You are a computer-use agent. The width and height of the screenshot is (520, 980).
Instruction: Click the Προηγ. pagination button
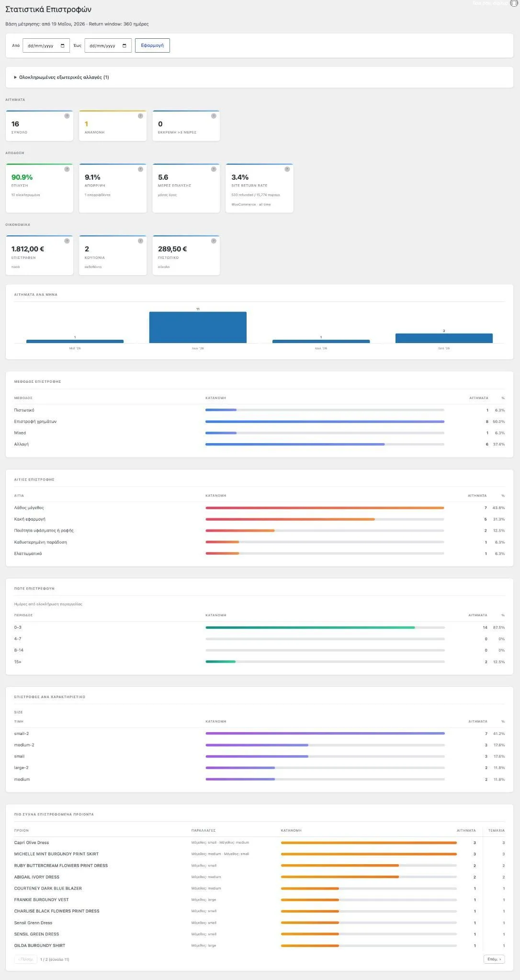pos(26,959)
